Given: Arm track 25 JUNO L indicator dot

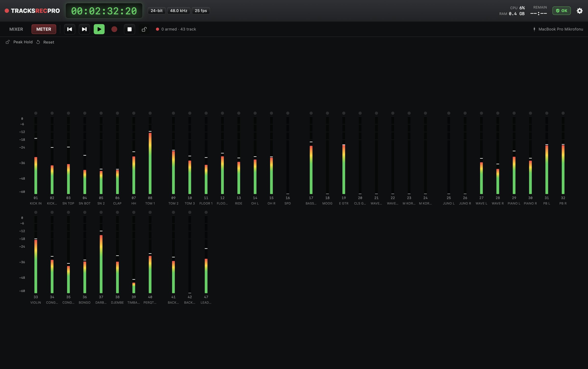Looking at the screenshot, I should pos(449,113).
